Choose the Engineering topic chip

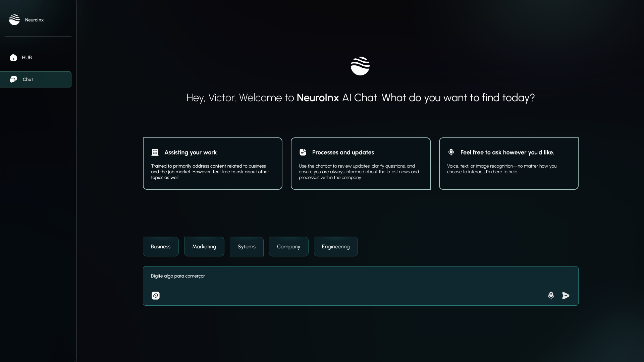click(336, 247)
